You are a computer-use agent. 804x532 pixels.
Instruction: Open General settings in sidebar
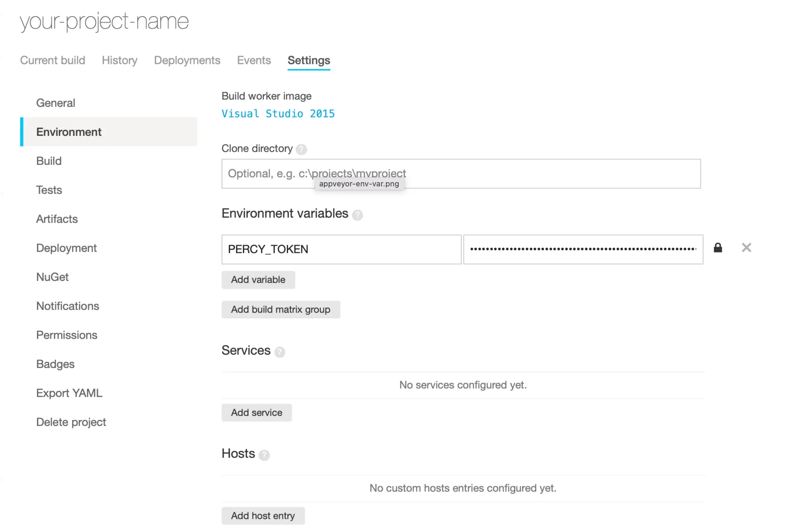[x=55, y=103]
